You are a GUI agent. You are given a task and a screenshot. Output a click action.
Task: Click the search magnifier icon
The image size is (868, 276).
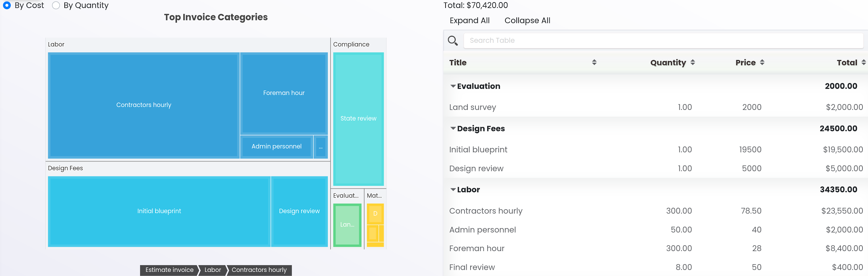tap(453, 41)
